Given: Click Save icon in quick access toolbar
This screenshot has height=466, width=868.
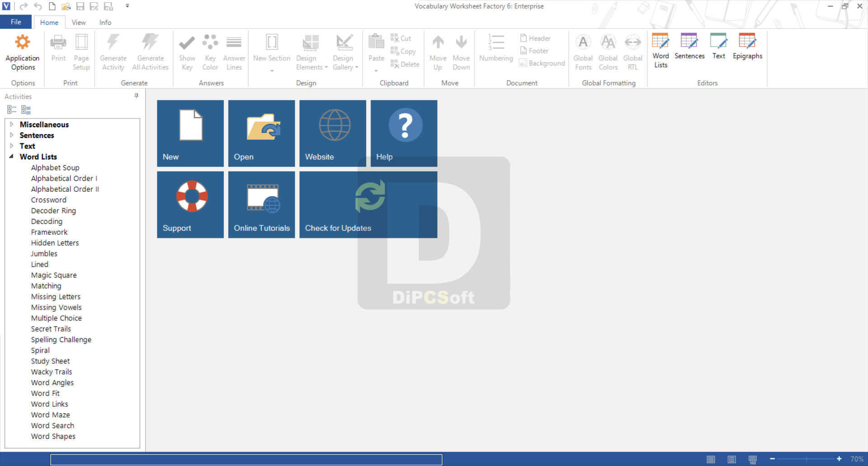Looking at the screenshot, I should point(80,6).
